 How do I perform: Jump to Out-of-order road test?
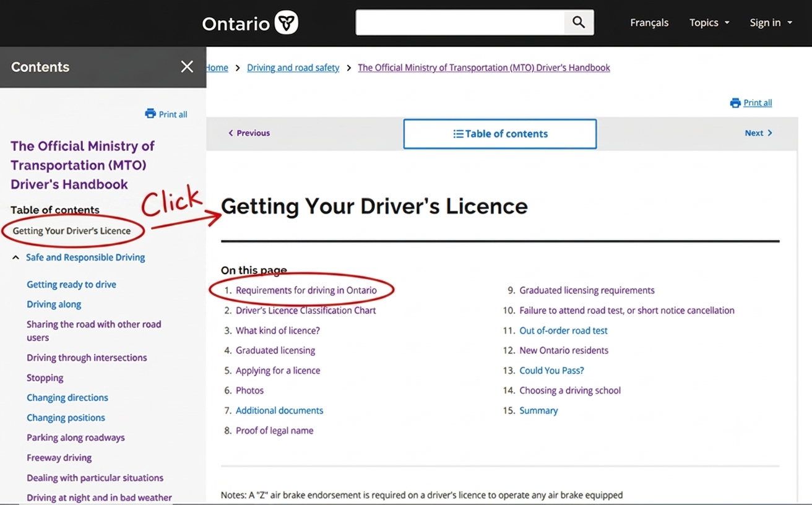click(563, 330)
